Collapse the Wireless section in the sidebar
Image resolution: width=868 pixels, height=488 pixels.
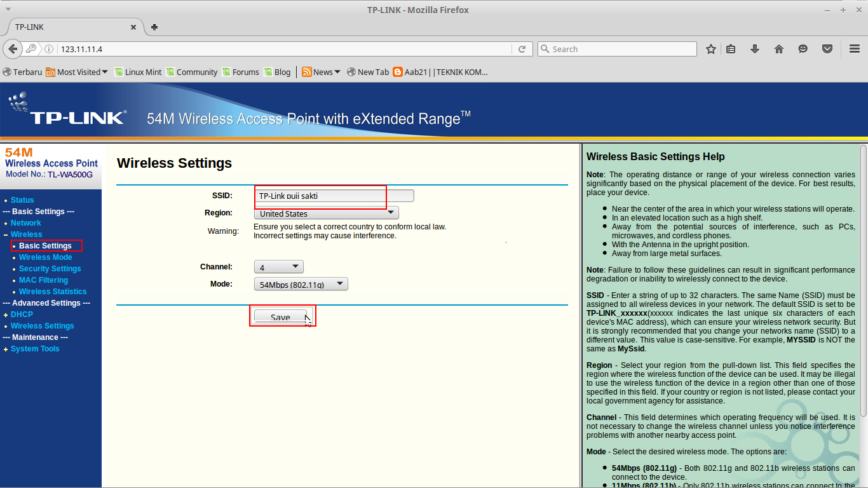coord(5,234)
